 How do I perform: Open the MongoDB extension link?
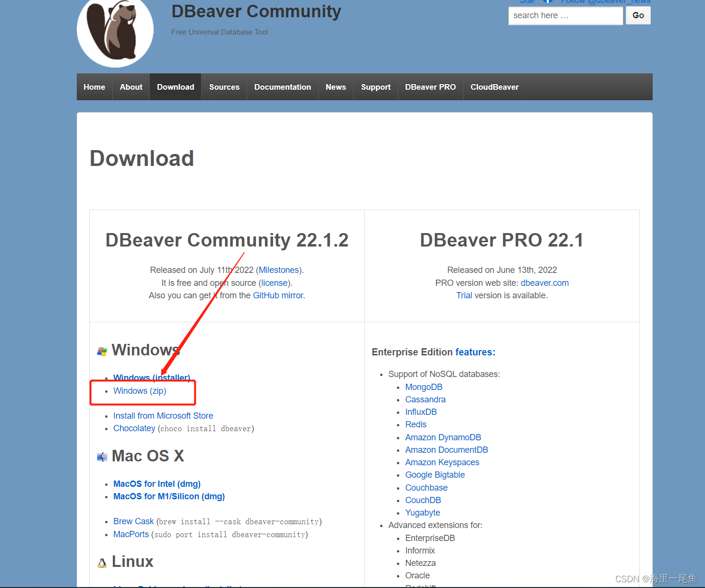[x=424, y=387]
